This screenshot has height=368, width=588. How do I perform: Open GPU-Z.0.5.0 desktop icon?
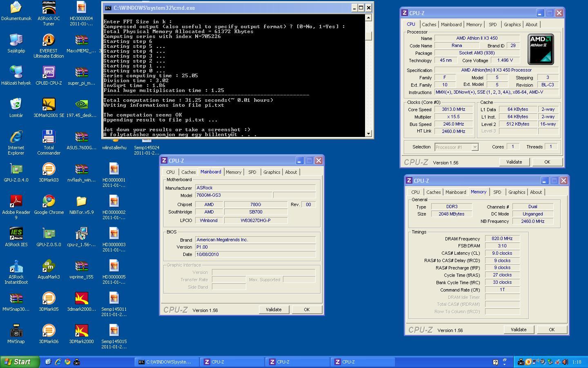click(49, 237)
